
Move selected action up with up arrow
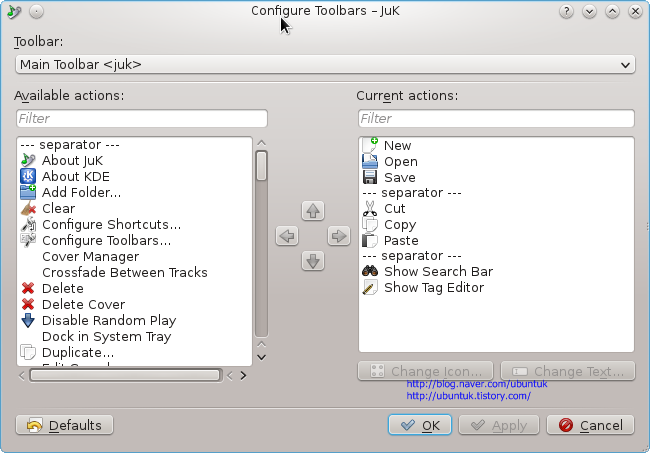313,211
